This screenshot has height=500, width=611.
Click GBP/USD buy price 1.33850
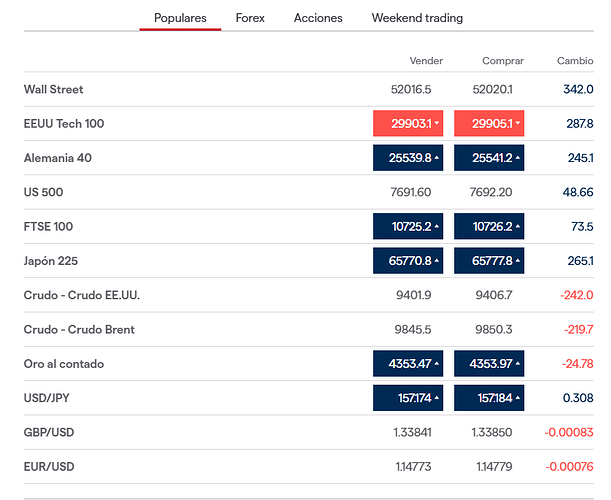pos(492,432)
